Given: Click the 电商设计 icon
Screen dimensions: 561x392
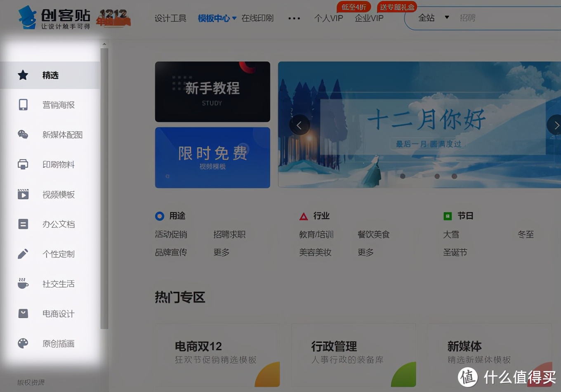Looking at the screenshot, I should [23, 314].
